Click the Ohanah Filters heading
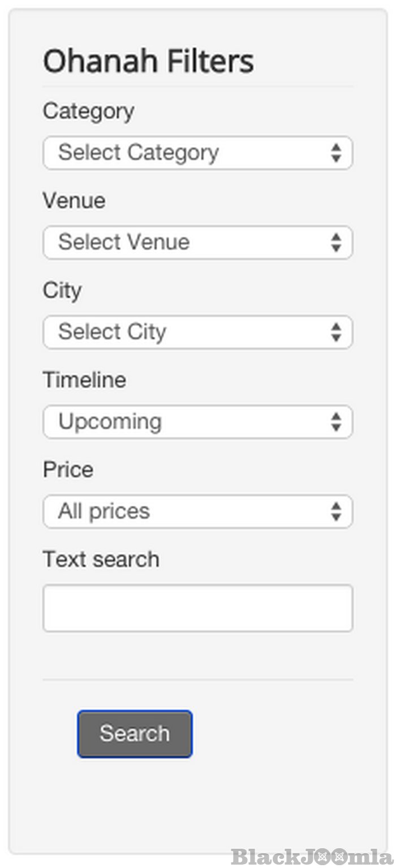Screen dimensions: 396x868 click(148, 62)
